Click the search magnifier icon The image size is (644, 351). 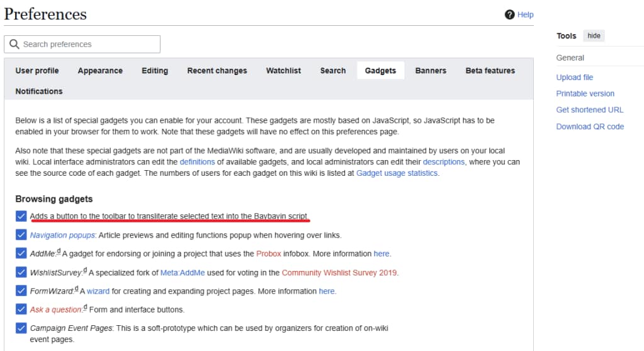coord(14,44)
